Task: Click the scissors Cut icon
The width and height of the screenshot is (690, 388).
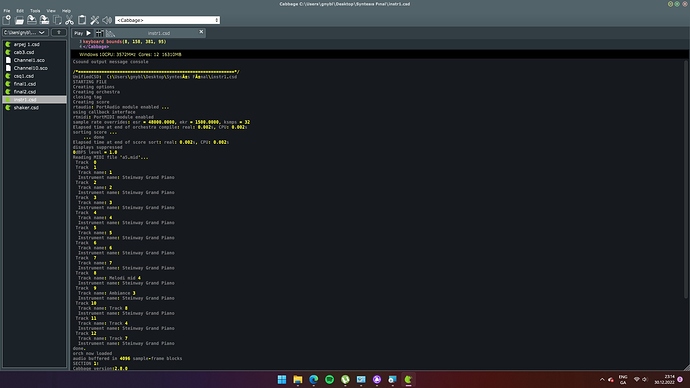Action: coord(70,20)
